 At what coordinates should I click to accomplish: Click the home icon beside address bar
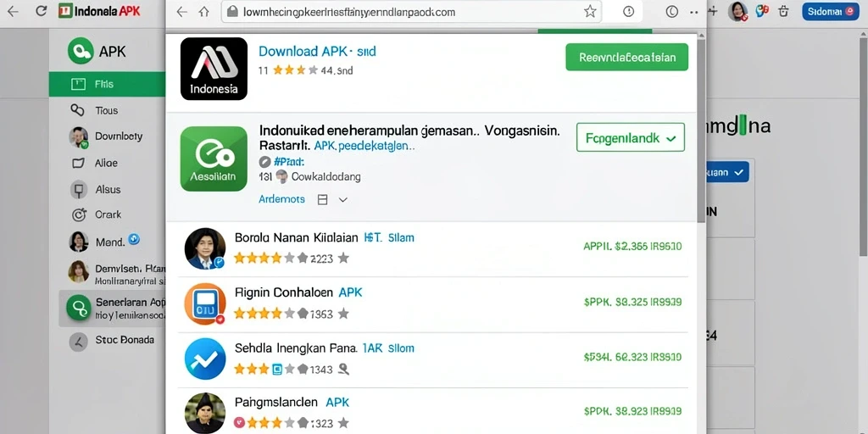[204, 12]
